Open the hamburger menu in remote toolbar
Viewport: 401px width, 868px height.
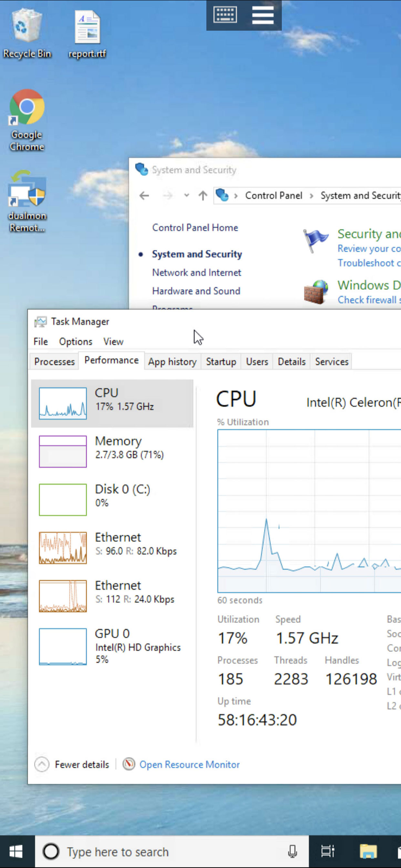pyautogui.click(x=263, y=15)
